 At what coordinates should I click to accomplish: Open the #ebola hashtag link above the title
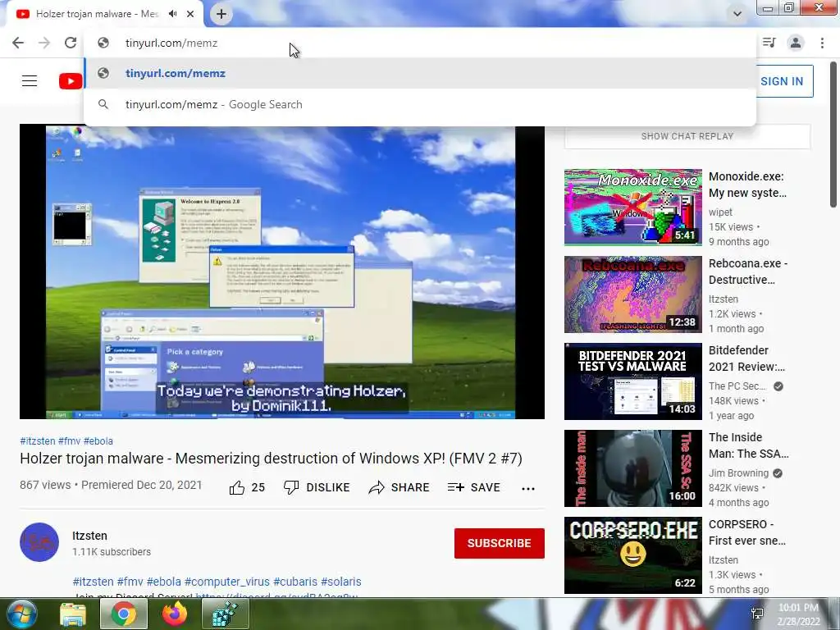coord(98,441)
